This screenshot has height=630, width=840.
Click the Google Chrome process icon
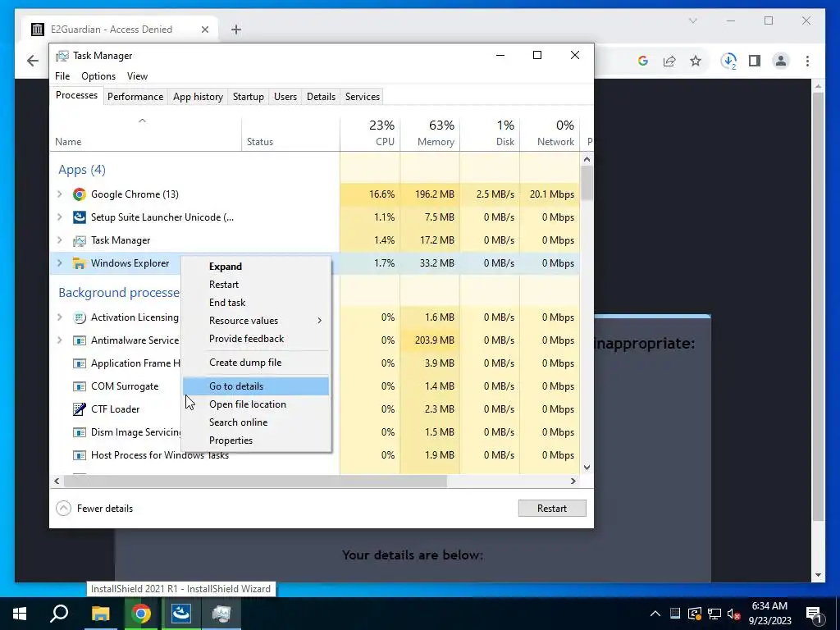coord(80,194)
